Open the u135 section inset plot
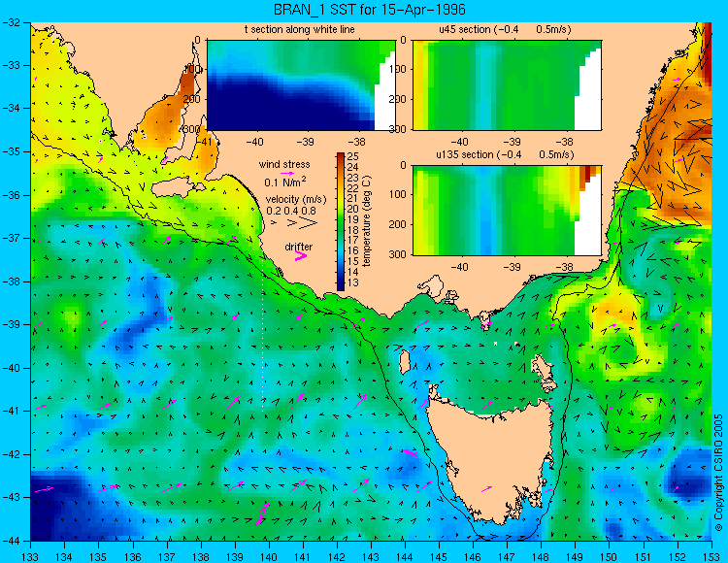Screen dimensions: 728x563 tap(507, 211)
